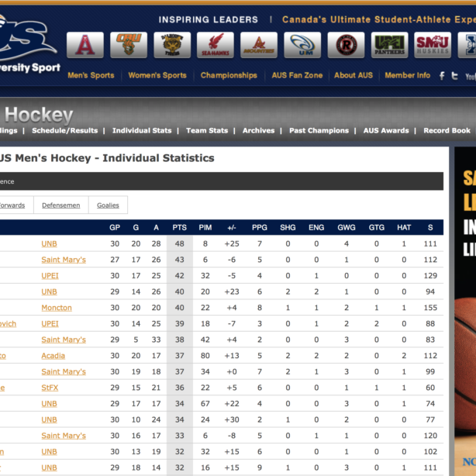The image size is (476, 476).
Task: Open the CBU Capers team logo
Action: pos(129,45)
